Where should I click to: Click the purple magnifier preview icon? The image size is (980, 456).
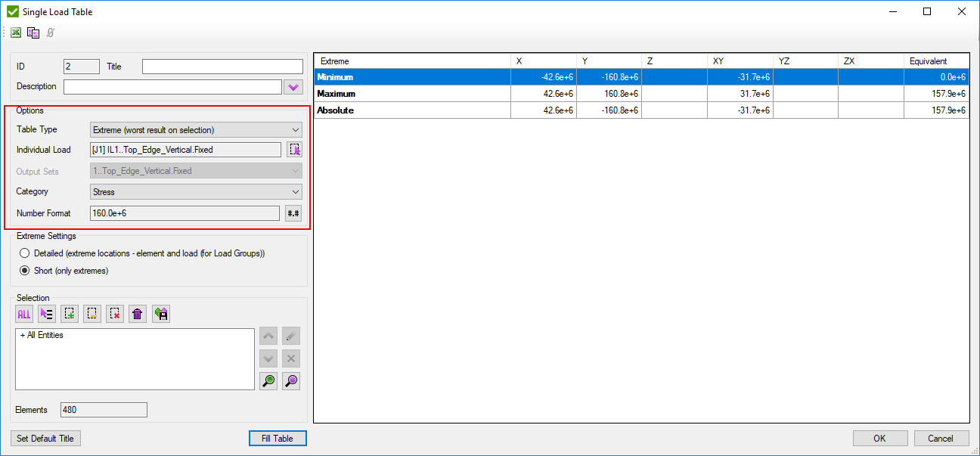(x=291, y=381)
